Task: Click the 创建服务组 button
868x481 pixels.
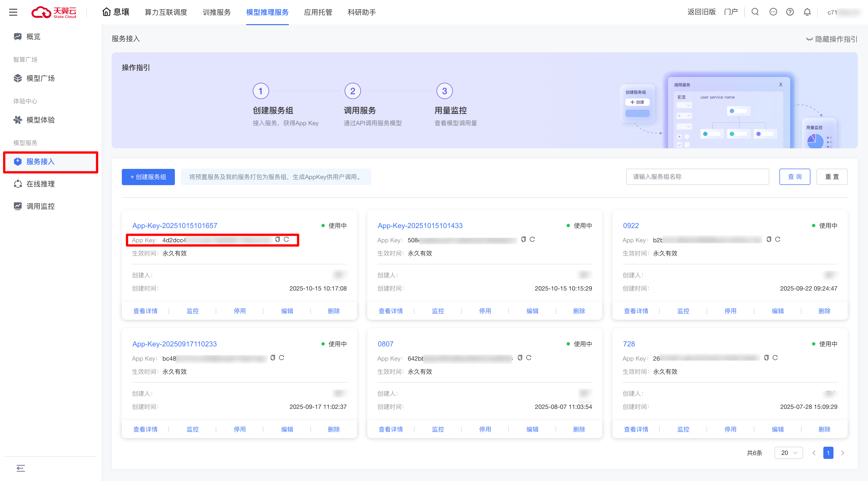Action: (x=148, y=177)
